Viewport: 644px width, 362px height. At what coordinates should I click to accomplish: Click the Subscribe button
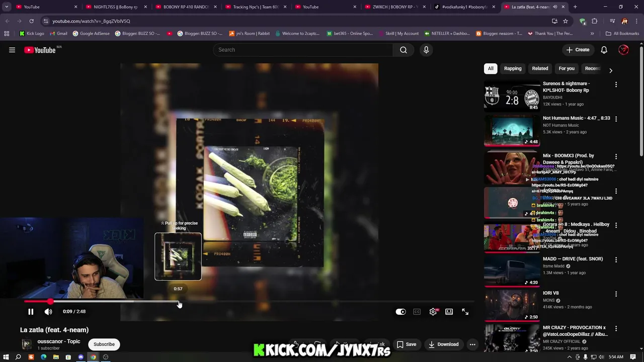pos(104,344)
